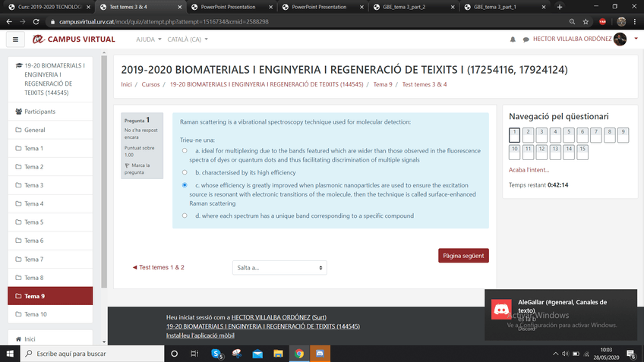Click the Campus Virtual logo
The width and height of the screenshot is (644, 362).
point(74,39)
